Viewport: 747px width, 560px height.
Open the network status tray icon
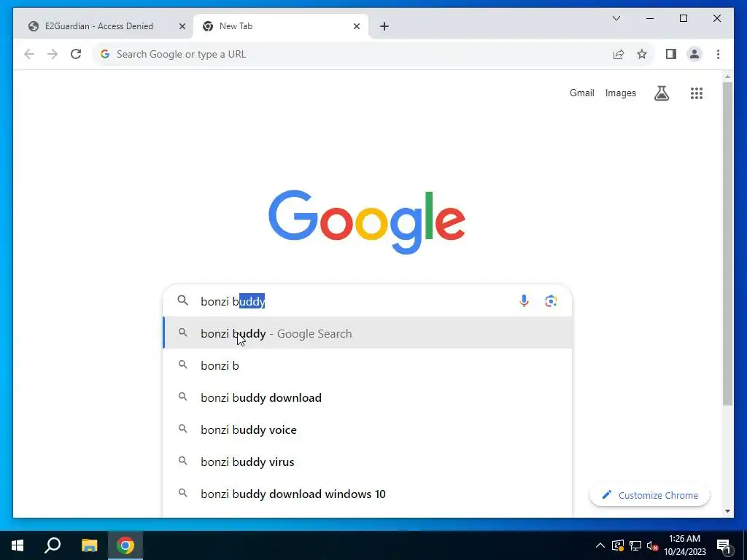tap(635, 545)
